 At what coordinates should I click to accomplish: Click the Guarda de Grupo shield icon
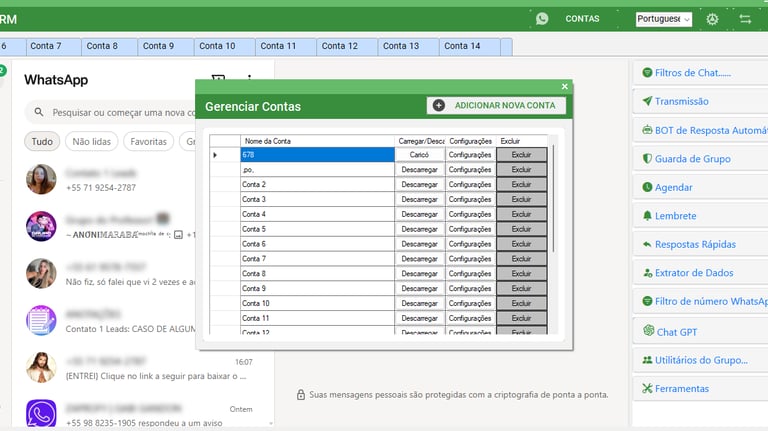point(647,158)
